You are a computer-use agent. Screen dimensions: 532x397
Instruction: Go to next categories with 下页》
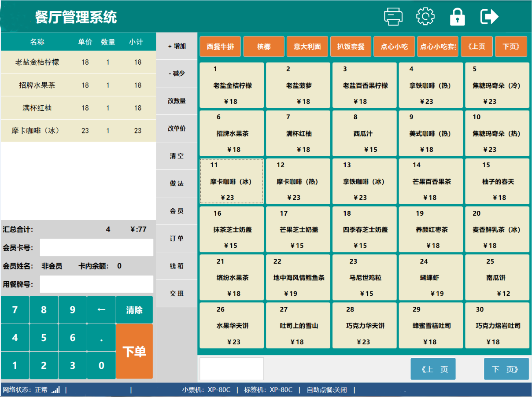511,47
